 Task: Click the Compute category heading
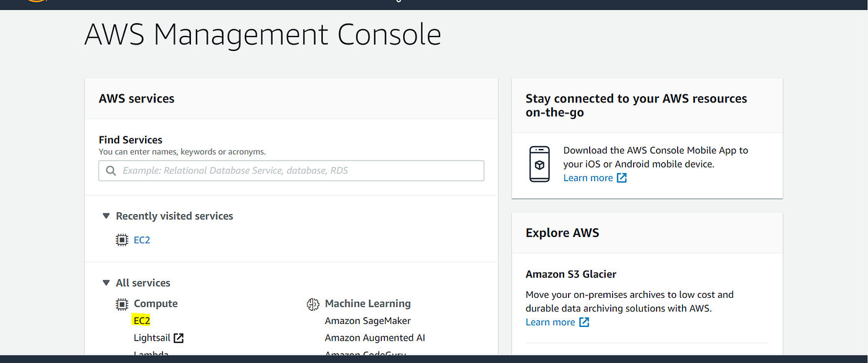[156, 303]
